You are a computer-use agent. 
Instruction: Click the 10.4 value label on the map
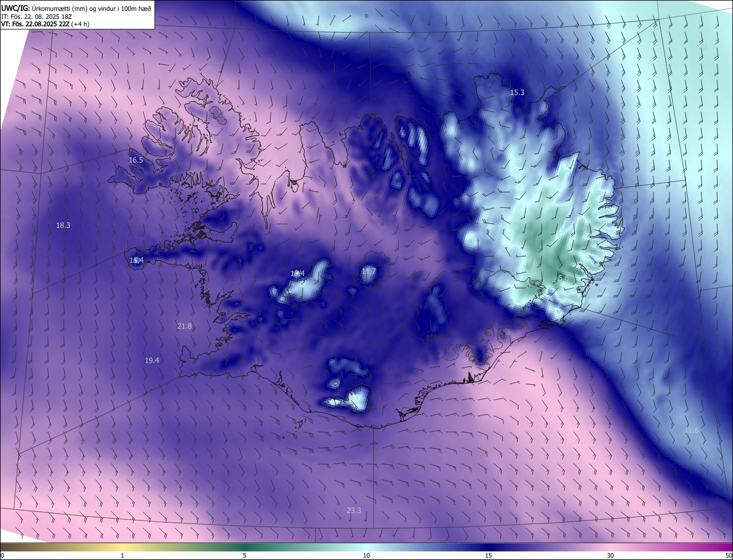[x=297, y=274]
